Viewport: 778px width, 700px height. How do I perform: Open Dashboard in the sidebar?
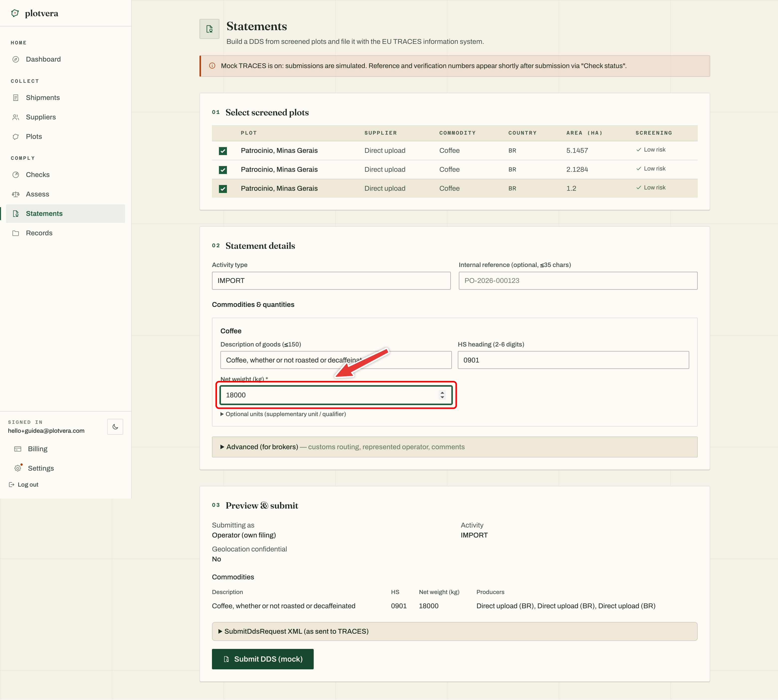[65, 59]
